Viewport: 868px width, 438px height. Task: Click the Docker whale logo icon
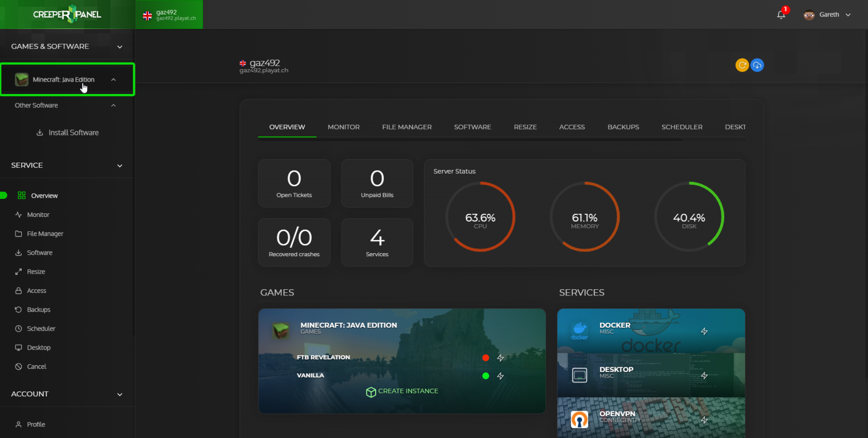point(580,330)
